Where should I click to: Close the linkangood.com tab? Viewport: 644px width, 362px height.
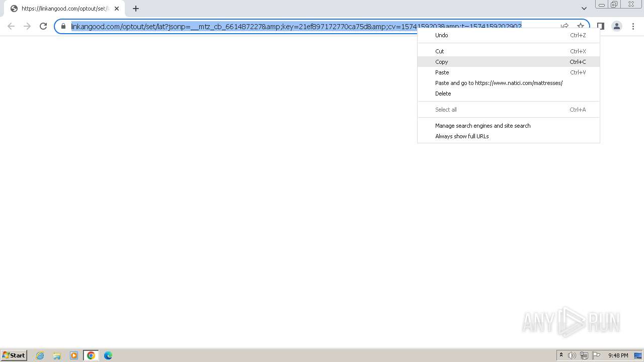click(x=117, y=9)
